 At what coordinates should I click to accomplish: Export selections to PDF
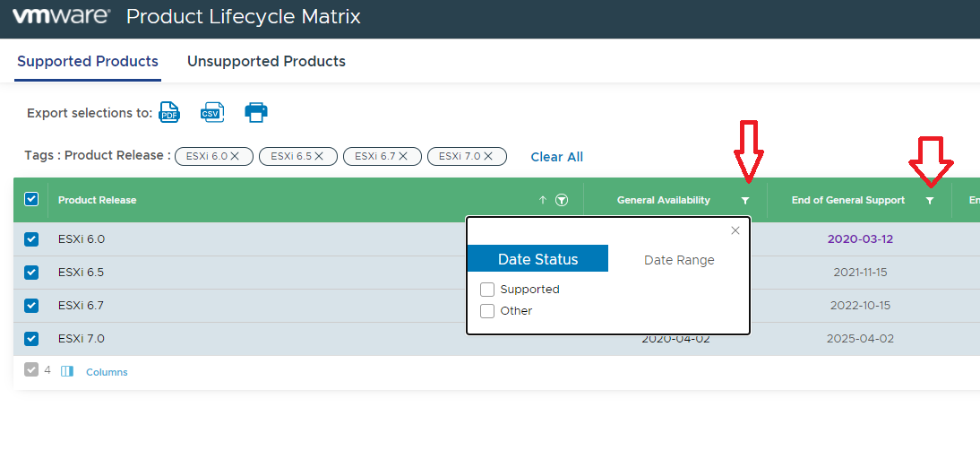(168, 113)
